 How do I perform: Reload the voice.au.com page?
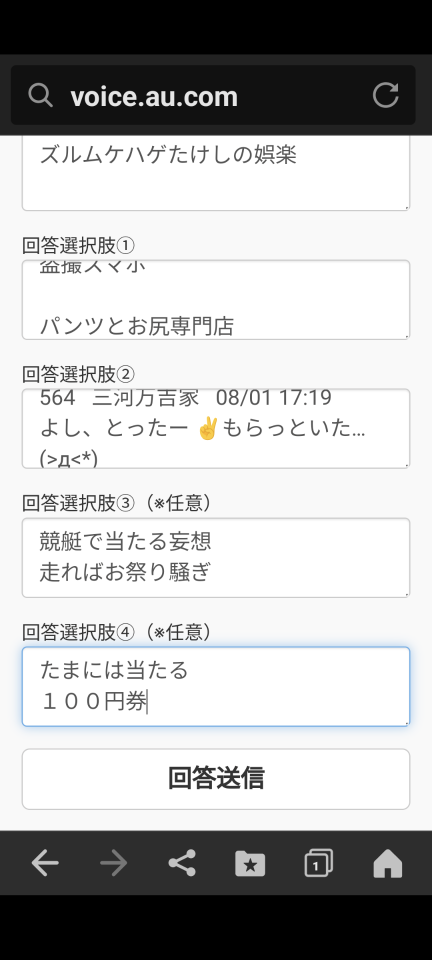tap(385, 96)
